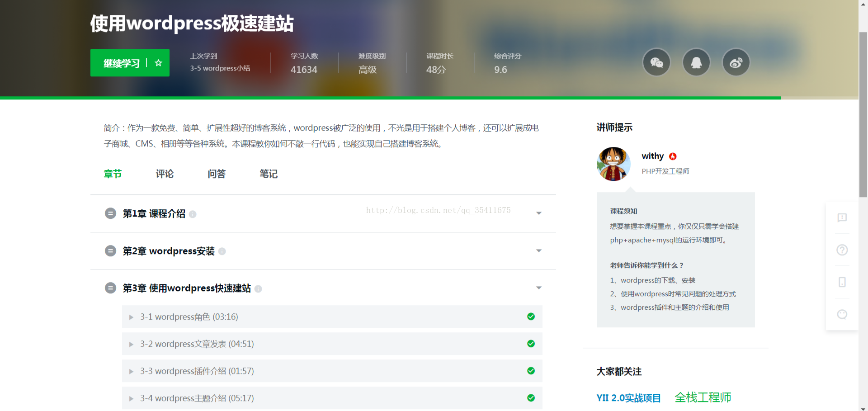Click play triangle of lesson 3-1
This screenshot has height=411, width=868.
tap(131, 317)
